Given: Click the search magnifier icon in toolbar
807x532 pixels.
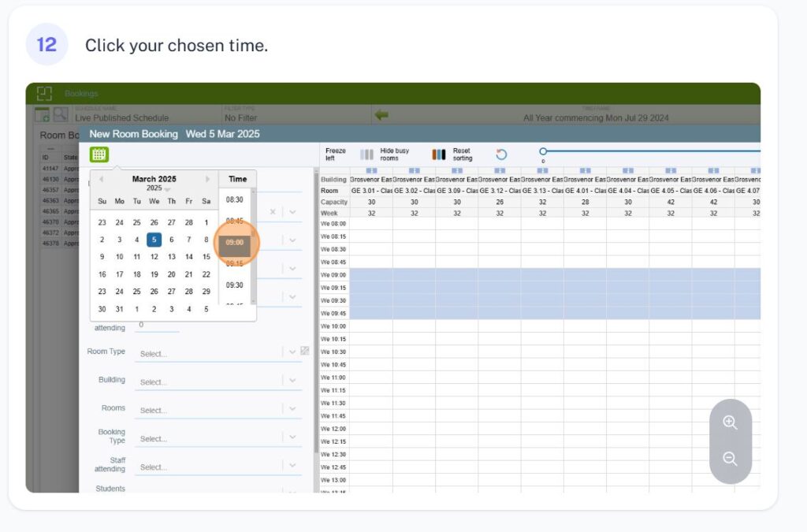Looking at the screenshot, I should (60, 115).
